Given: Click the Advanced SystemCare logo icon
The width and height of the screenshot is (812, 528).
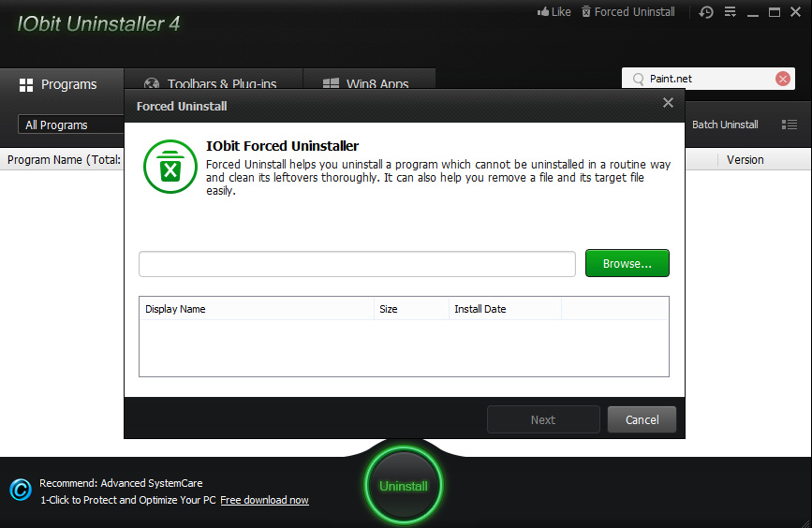Looking at the screenshot, I should coord(21,490).
